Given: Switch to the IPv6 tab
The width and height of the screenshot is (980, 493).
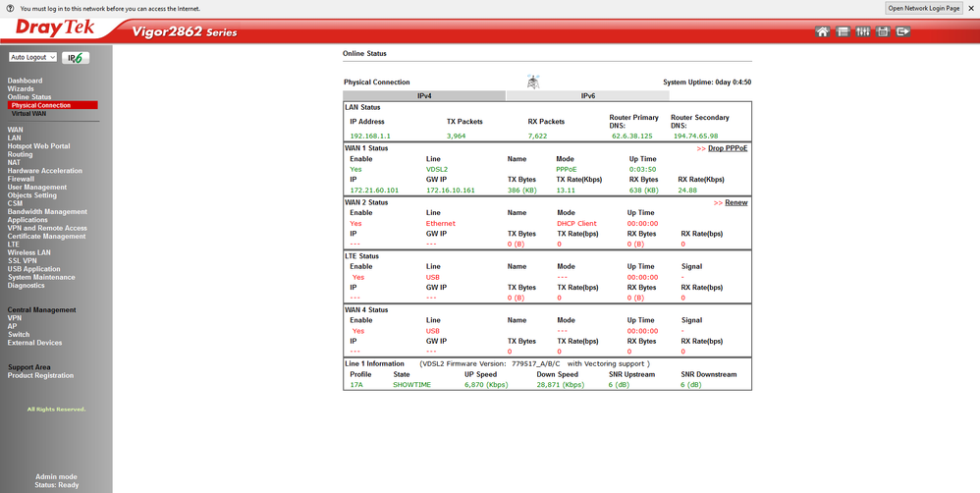Looking at the screenshot, I should pyautogui.click(x=587, y=96).
